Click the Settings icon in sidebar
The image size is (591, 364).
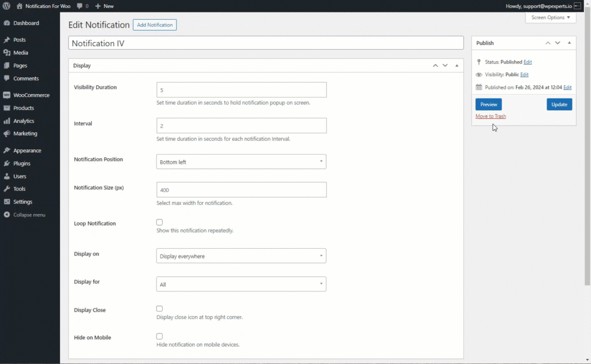(x=7, y=201)
